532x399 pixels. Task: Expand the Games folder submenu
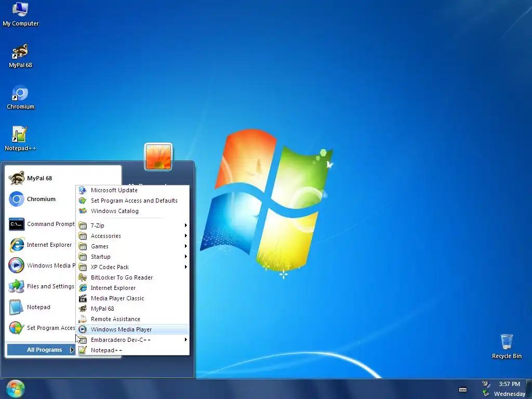tap(133, 246)
